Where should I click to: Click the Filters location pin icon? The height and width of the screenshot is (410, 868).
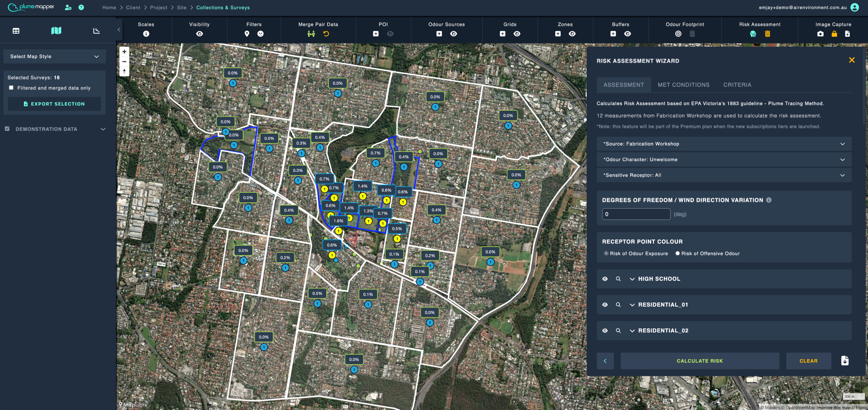[247, 34]
